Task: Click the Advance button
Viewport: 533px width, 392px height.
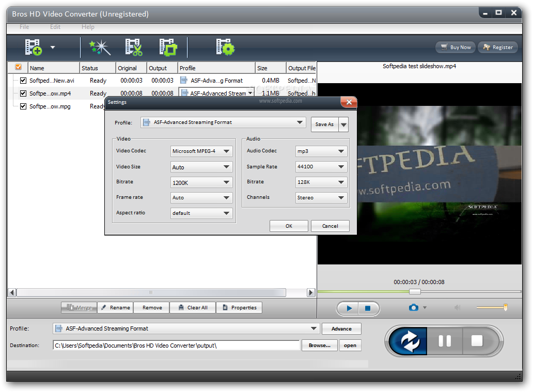Action: pyautogui.click(x=341, y=329)
